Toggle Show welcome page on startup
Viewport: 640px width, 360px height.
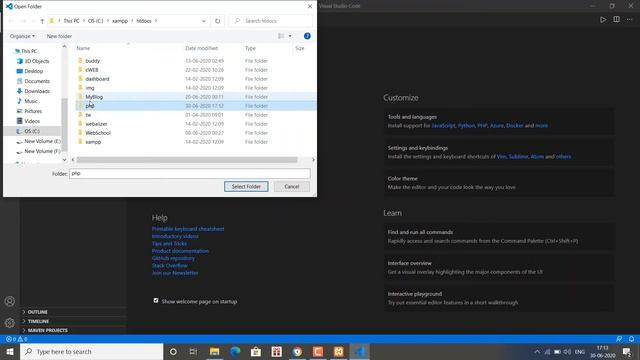[156, 300]
